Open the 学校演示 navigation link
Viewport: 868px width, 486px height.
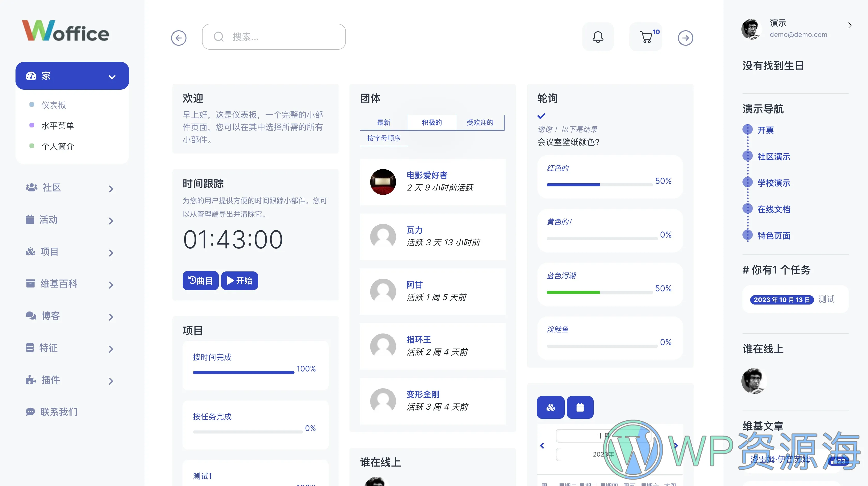click(774, 183)
